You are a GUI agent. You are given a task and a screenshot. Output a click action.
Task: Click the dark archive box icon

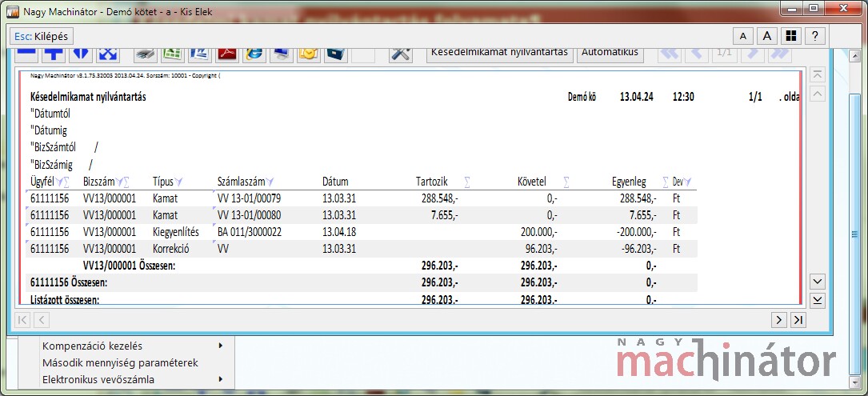point(335,54)
